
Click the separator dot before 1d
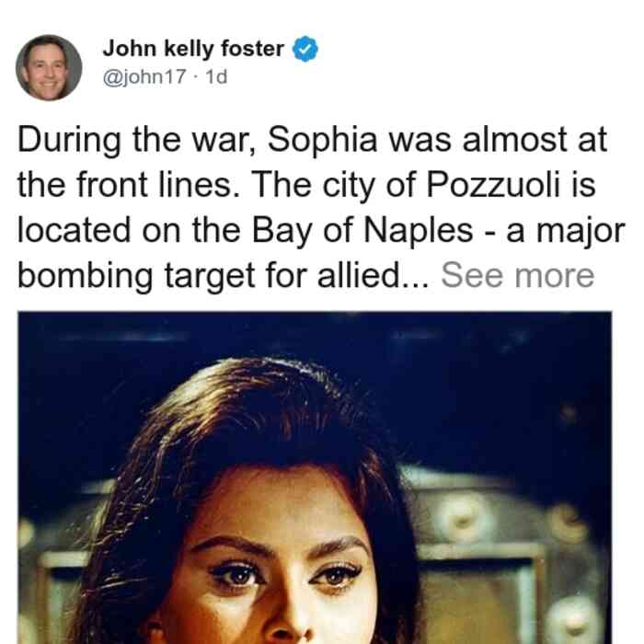196,77
